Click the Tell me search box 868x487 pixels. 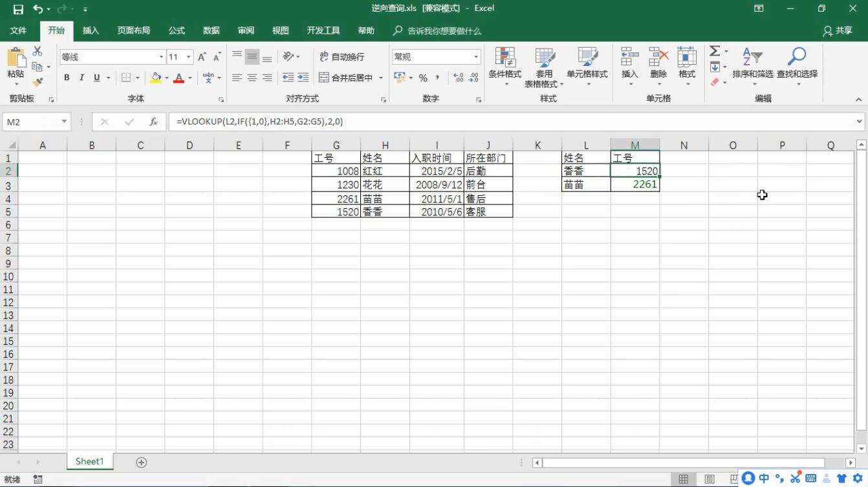click(437, 30)
